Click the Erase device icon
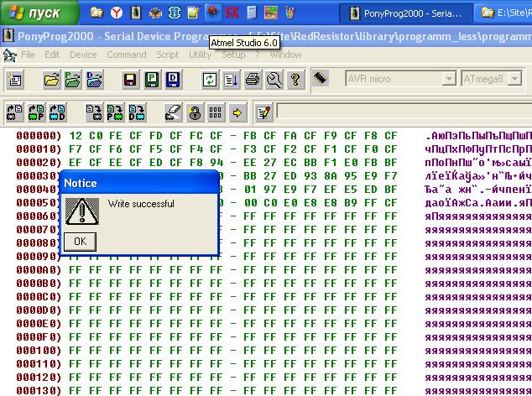The width and height of the screenshot is (532, 396). pos(173,112)
